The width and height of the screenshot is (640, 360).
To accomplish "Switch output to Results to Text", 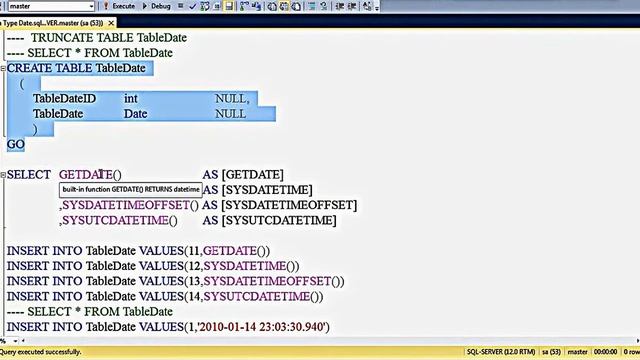I will [272, 6].
